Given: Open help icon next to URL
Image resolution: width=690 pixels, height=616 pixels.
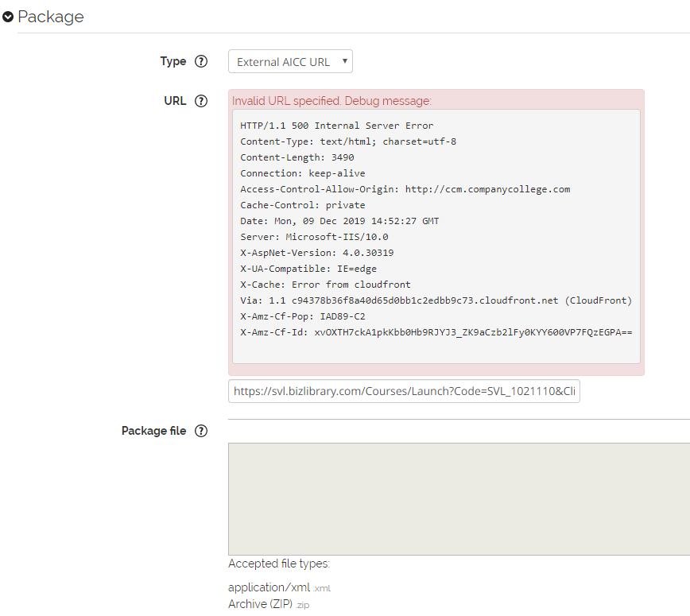Looking at the screenshot, I should [x=201, y=101].
